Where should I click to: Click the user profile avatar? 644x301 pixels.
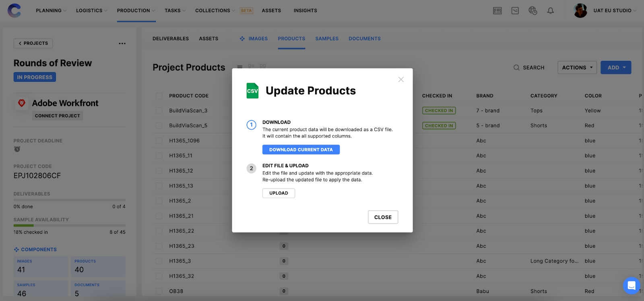pyautogui.click(x=580, y=11)
